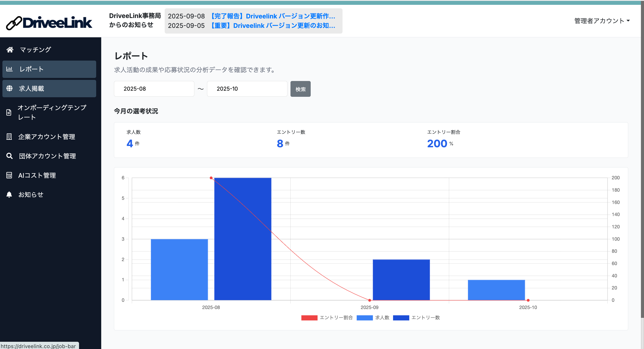Click the DriveeLink logo in the header
This screenshot has height=349, width=644.
49,23
